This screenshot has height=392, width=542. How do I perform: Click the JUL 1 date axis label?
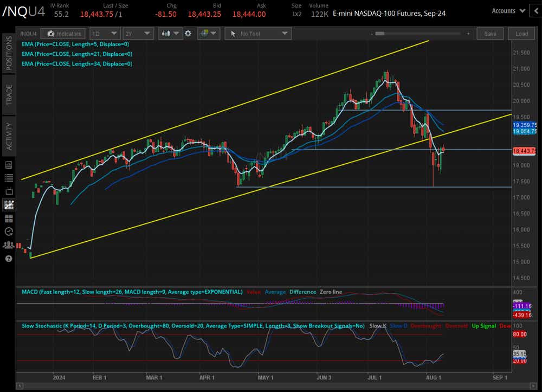375,377
